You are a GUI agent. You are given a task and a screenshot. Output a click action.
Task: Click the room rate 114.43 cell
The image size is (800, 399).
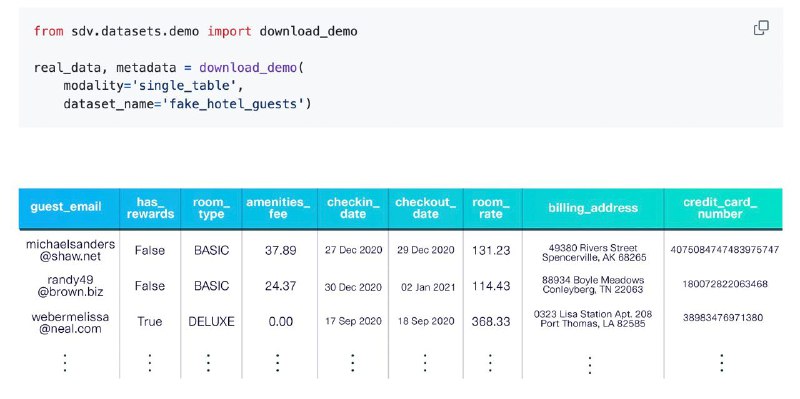pos(491,286)
